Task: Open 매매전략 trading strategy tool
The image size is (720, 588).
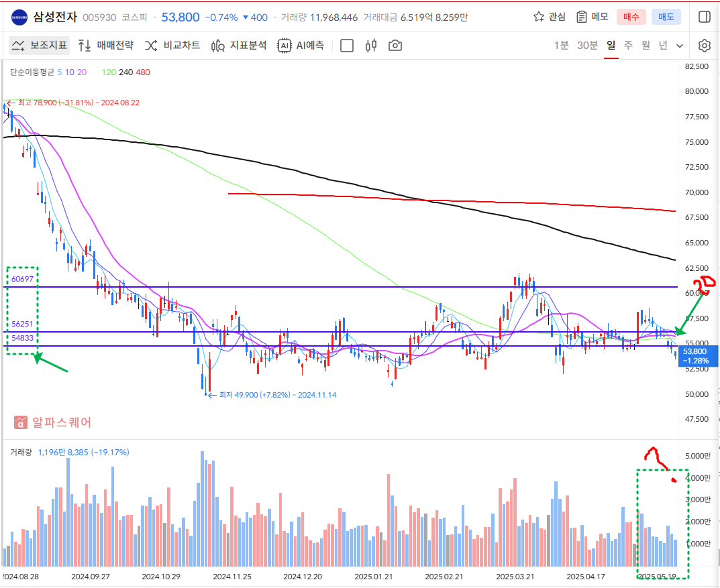Action: (x=105, y=46)
